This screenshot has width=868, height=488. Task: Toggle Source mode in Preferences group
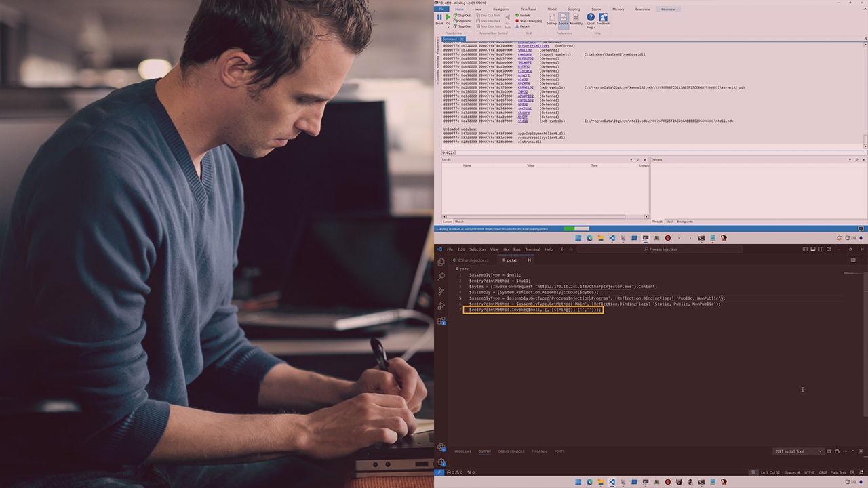click(x=564, y=18)
